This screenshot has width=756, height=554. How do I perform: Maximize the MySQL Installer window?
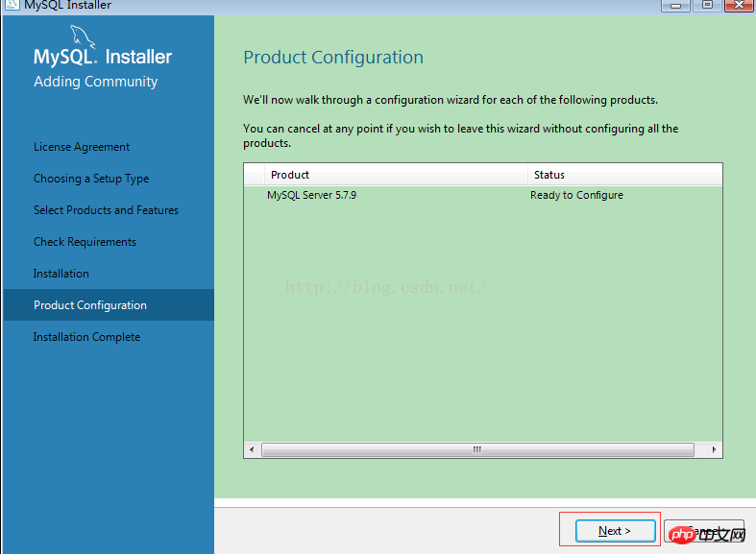(x=707, y=6)
